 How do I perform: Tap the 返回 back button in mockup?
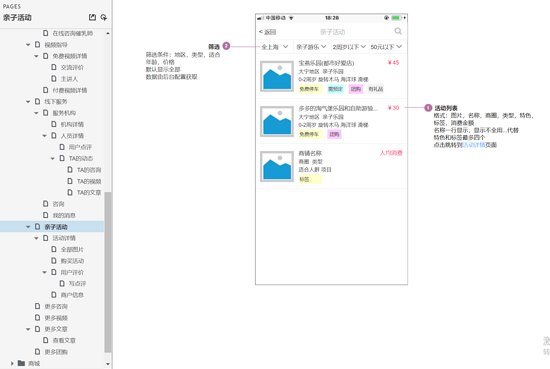point(268,32)
